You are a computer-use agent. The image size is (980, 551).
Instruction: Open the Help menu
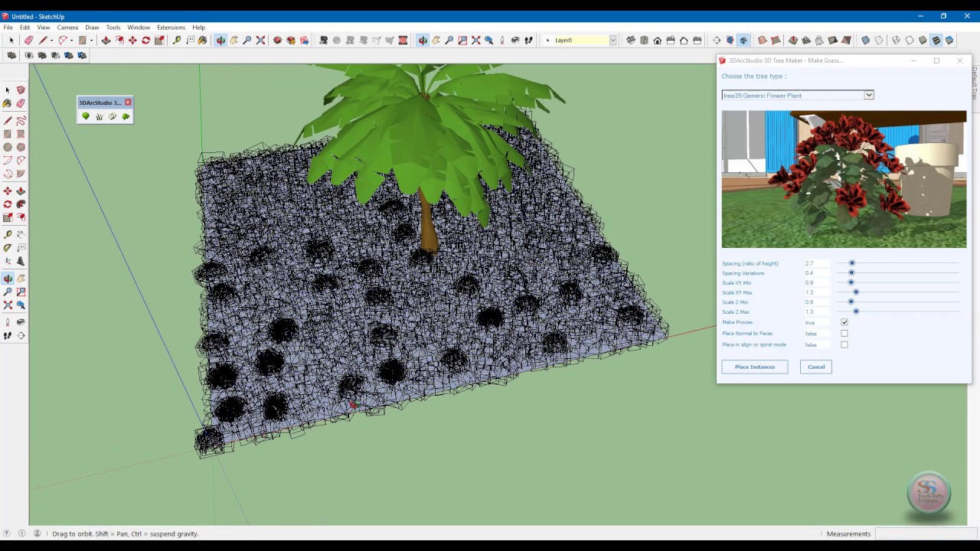click(x=198, y=27)
